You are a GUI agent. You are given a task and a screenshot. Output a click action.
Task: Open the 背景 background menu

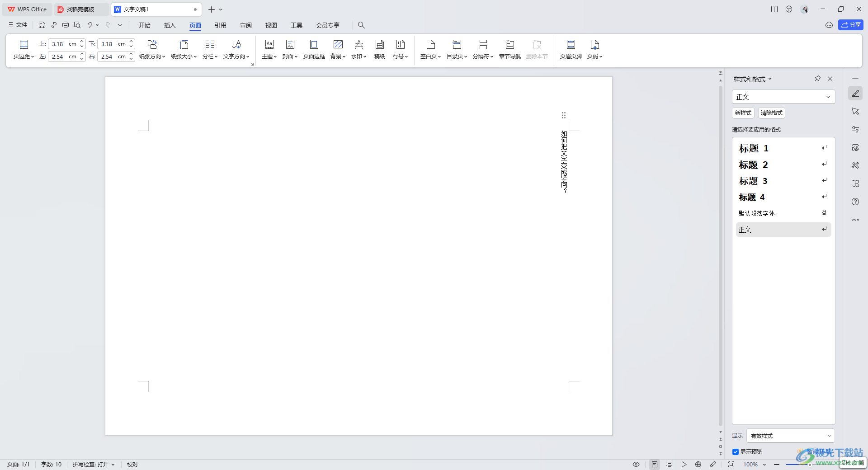338,50
